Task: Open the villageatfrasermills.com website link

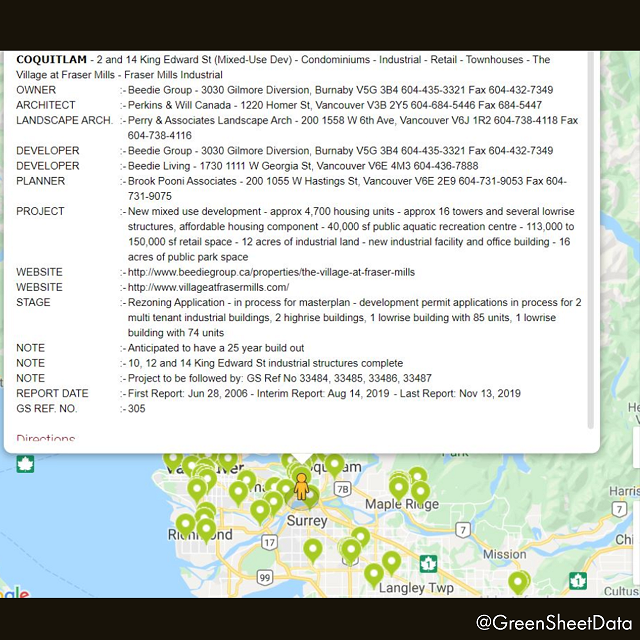Action: click(x=208, y=287)
